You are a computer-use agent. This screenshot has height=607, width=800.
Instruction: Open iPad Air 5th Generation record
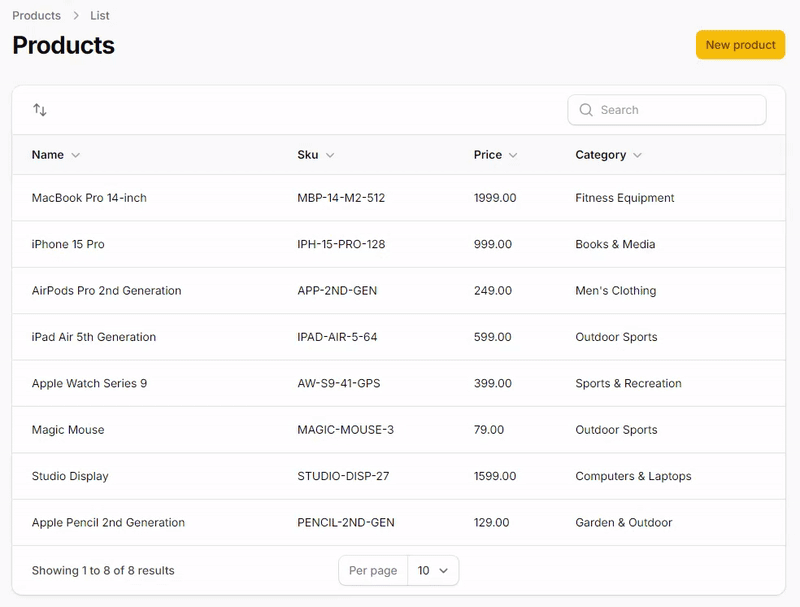coord(94,337)
